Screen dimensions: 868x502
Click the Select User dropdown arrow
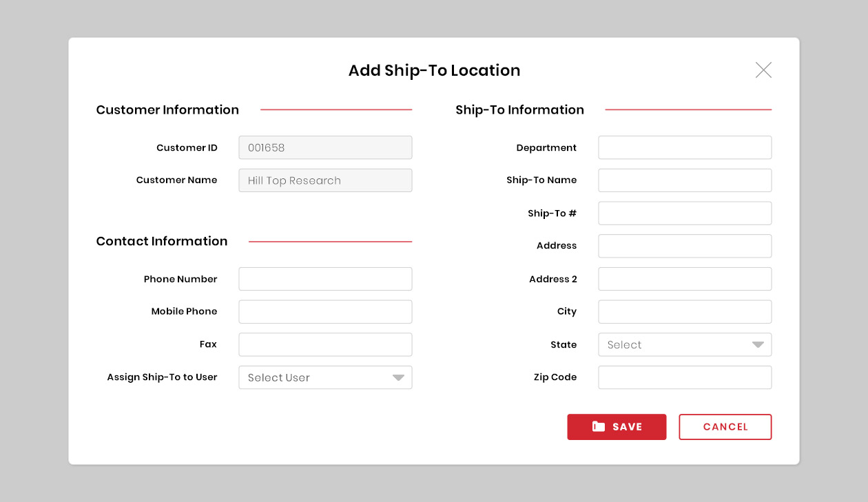pos(398,377)
